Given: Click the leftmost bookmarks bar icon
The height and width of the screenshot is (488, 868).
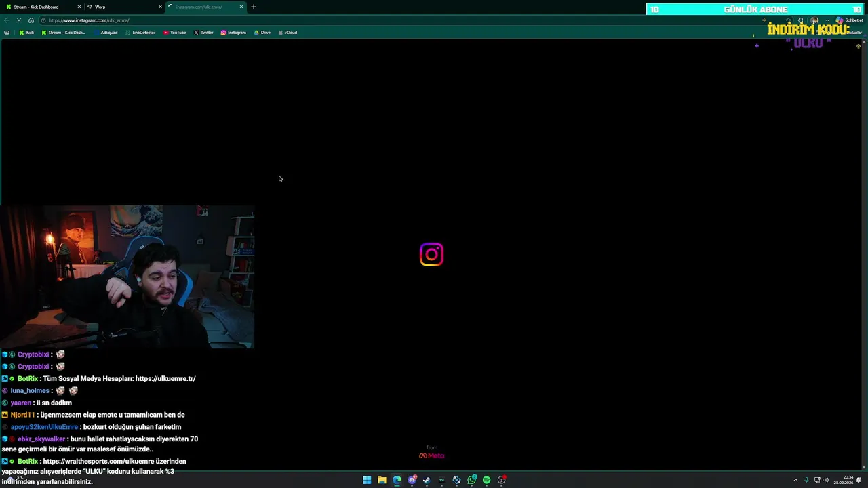Looking at the screenshot, I should pyautogui.click(x=7, y=33).
